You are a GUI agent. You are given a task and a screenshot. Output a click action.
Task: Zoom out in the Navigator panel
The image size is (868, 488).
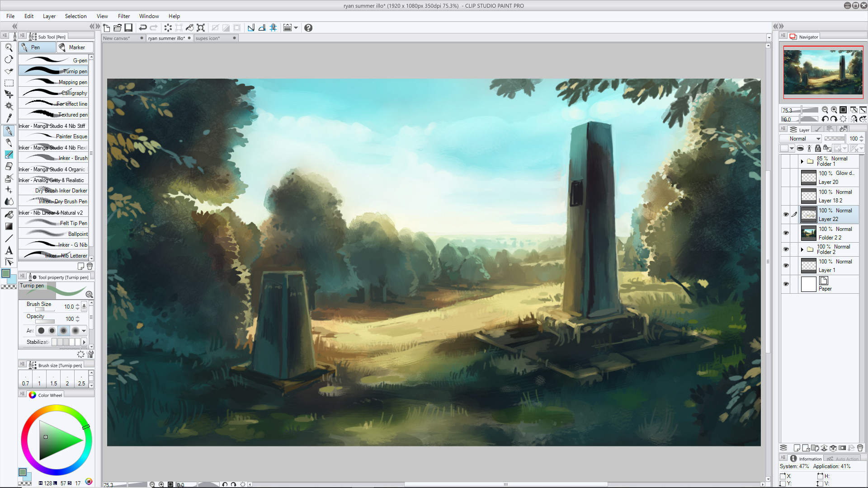coord(825,110)
